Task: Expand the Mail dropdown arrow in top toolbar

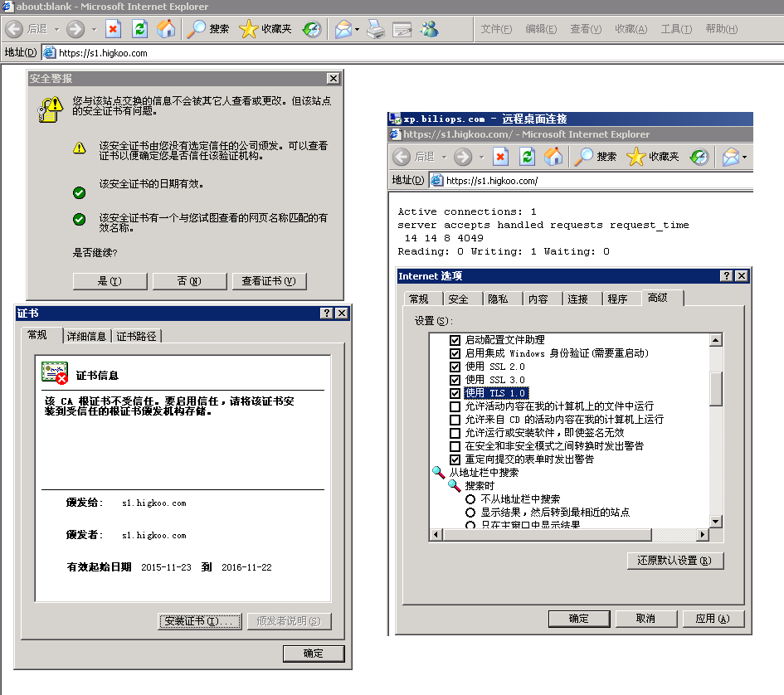Action: click(x=357, y=29)
